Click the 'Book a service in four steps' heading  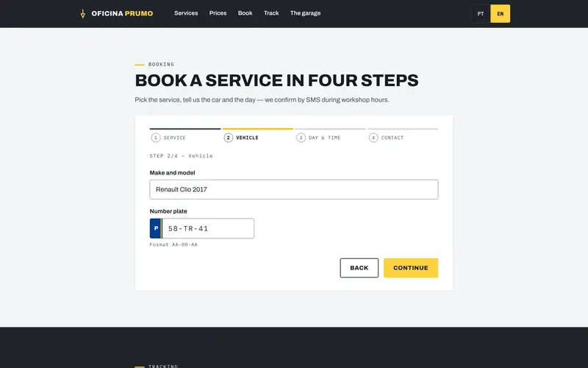tap(277, 80)
